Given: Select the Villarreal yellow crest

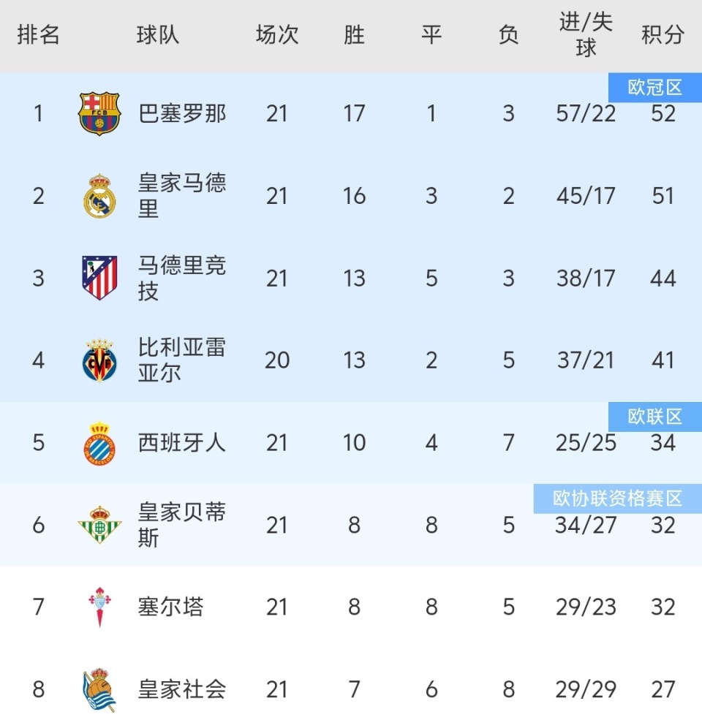Looking at the screenshot, I should coord(99,360).
